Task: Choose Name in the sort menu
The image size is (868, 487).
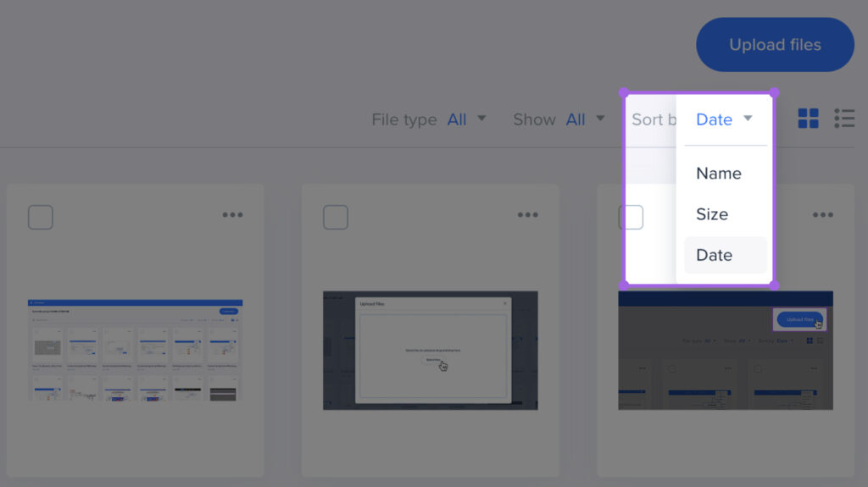Action: pyautogui.click(x=726, y=174)
